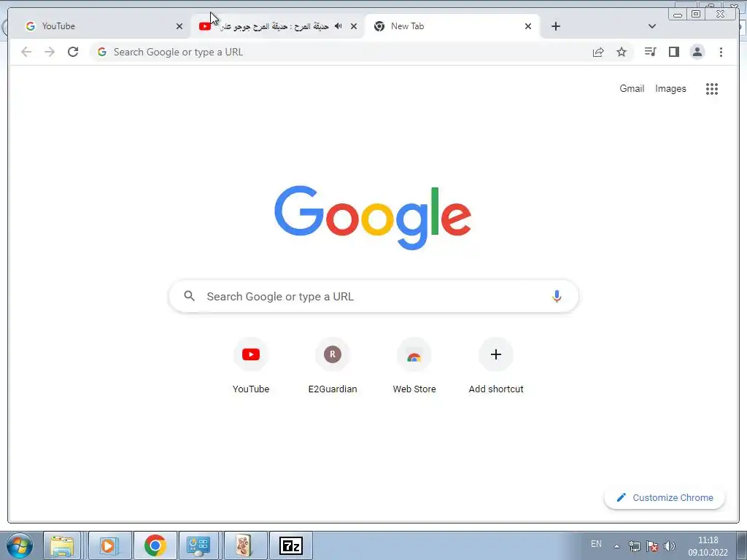Image resolution: width=747 pixels, height=560 pixels.
Task: Click the Chrome taskbar icon
Action: [x=155, y=545]
